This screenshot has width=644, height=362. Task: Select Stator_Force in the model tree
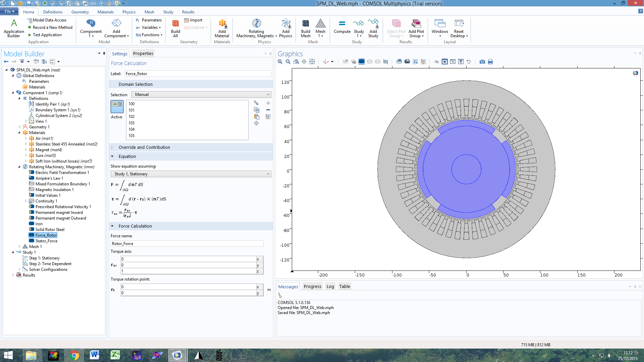[46, 241]
